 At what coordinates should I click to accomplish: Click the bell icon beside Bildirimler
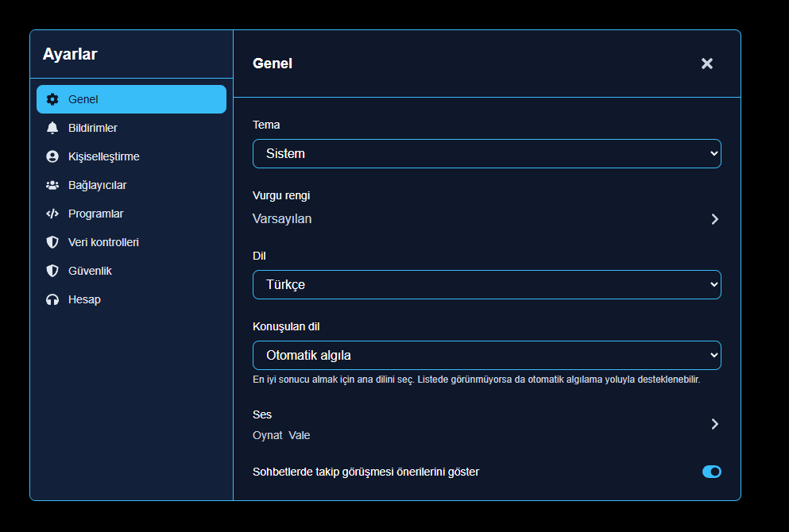point(52,128)
